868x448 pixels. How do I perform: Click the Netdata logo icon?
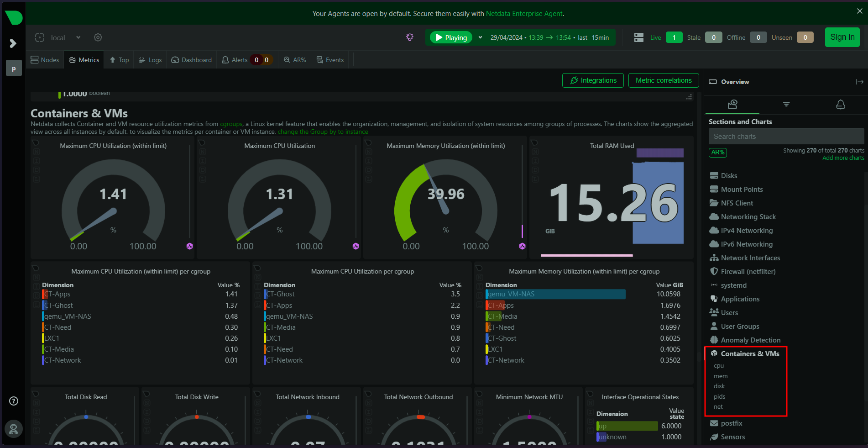pos(13,18)
